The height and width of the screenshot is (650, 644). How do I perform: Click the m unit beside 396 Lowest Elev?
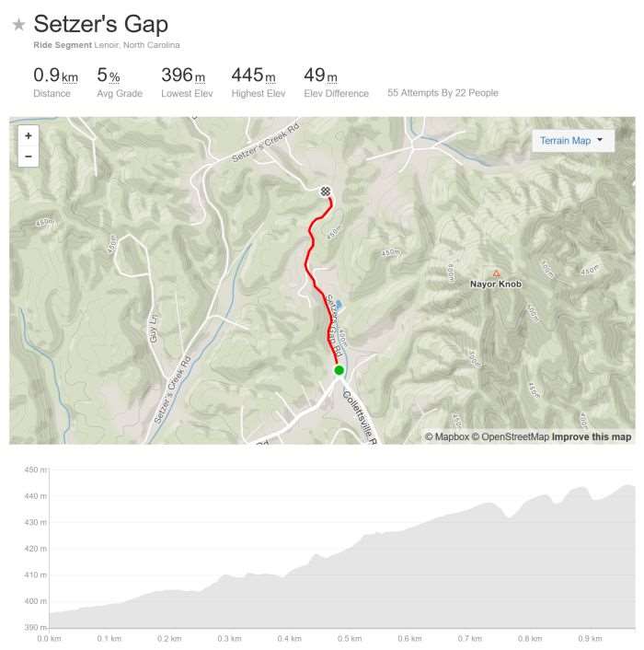pyautogui.click(x=200, y=77)
